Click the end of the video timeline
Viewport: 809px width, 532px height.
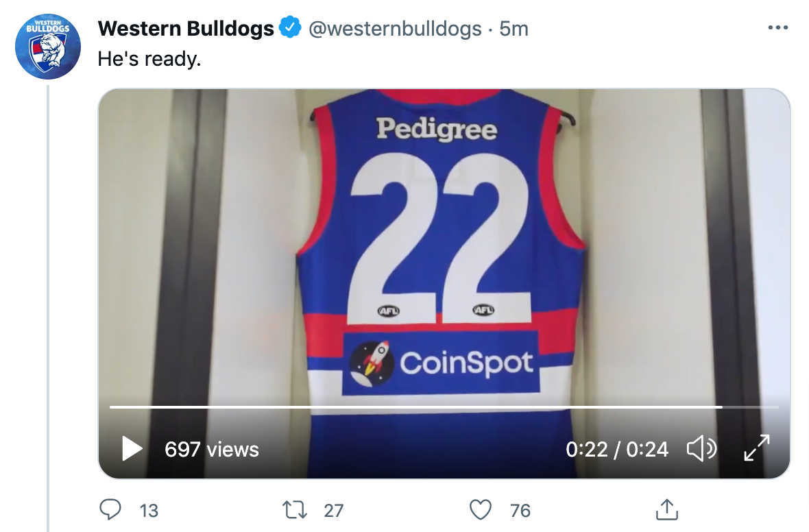[x=777, y=407]
